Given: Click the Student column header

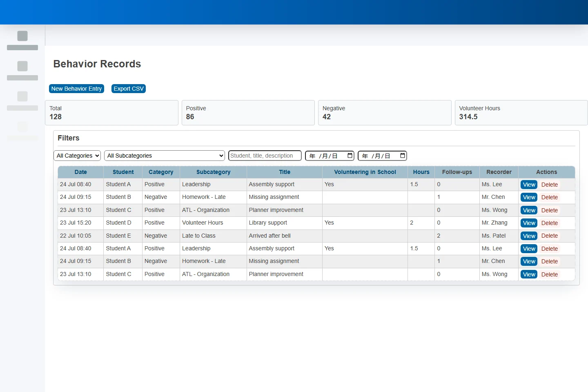Looking at the screenshot, I should tap(123, 172).
